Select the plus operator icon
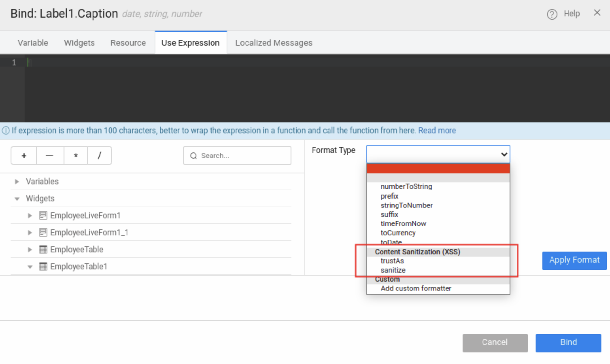This screenshot has height=364, width=610. click(x=23, y=156)
